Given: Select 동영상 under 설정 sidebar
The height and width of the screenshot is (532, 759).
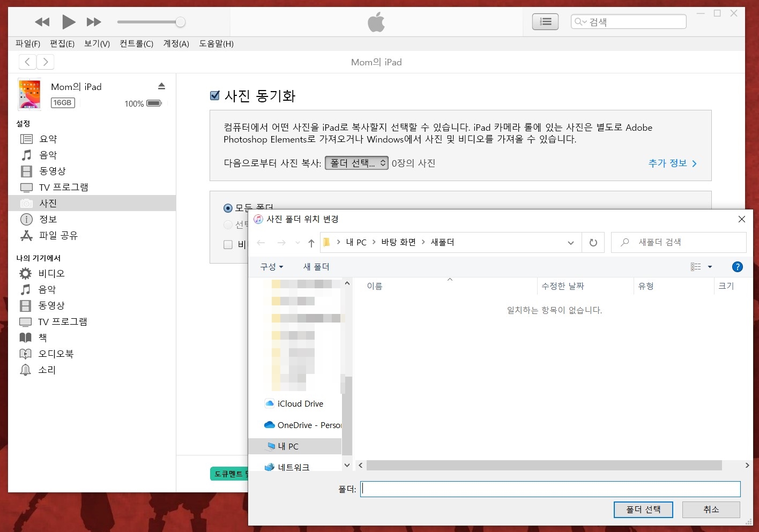Looking at the screenshot, I should 92,171.
